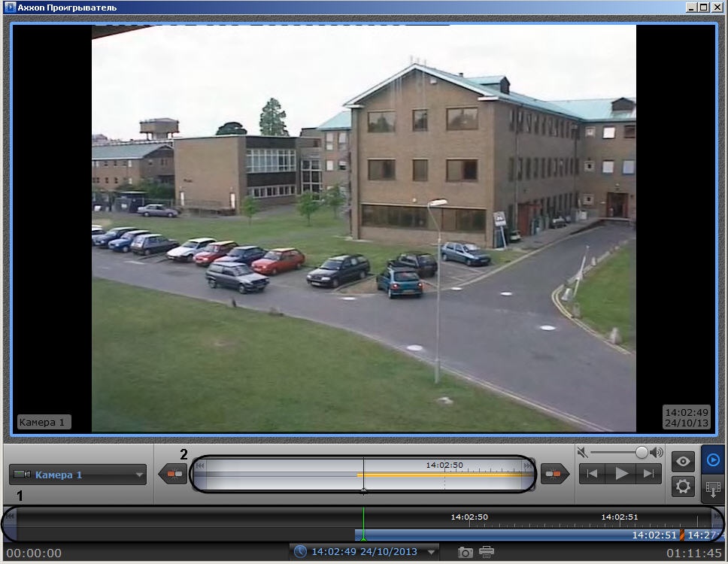Click the export video icon
Viewport: 728px width, 564px height.
click(713, 490)
